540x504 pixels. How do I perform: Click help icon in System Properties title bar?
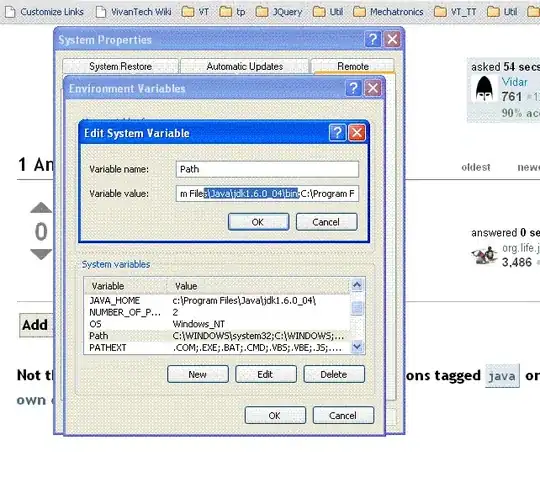(373, 39)
